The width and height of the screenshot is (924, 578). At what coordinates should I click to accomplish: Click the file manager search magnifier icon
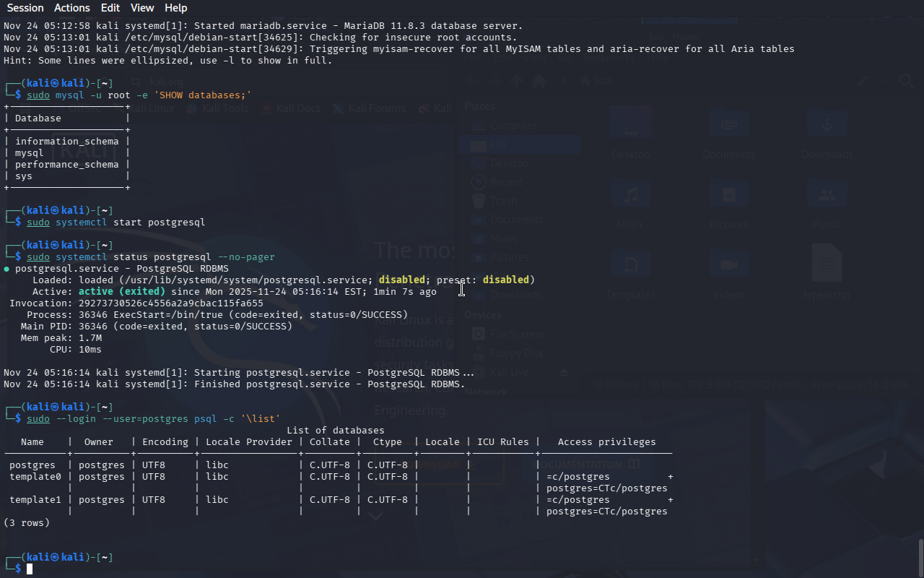[906, 81]
